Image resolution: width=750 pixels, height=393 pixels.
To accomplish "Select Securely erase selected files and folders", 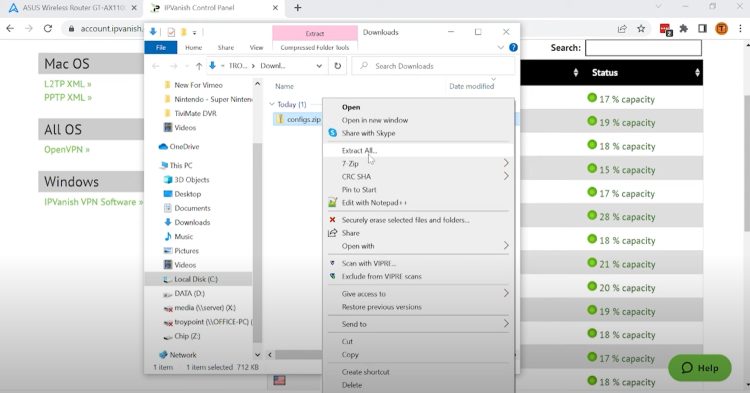I will coord(405,220).
